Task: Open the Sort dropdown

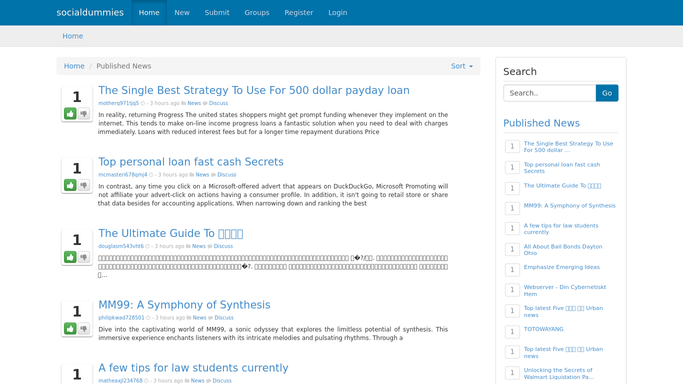Action: pos(462,66)
